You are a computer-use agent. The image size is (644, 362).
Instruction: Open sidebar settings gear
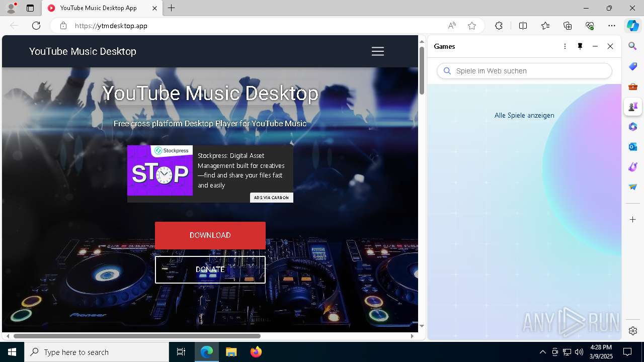coord(633,331)
